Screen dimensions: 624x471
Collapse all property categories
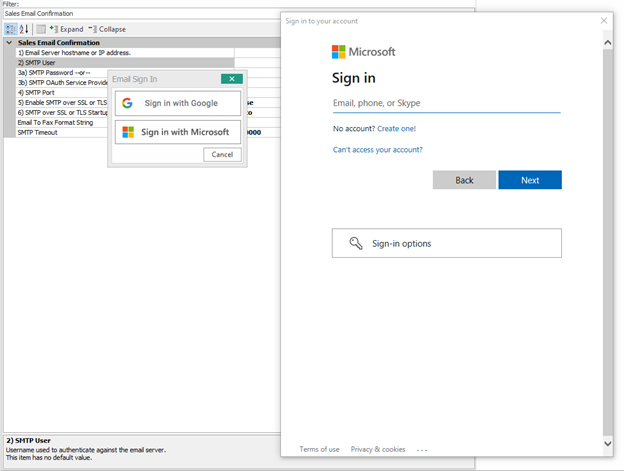pyautogui.click(x=107, y=29)
